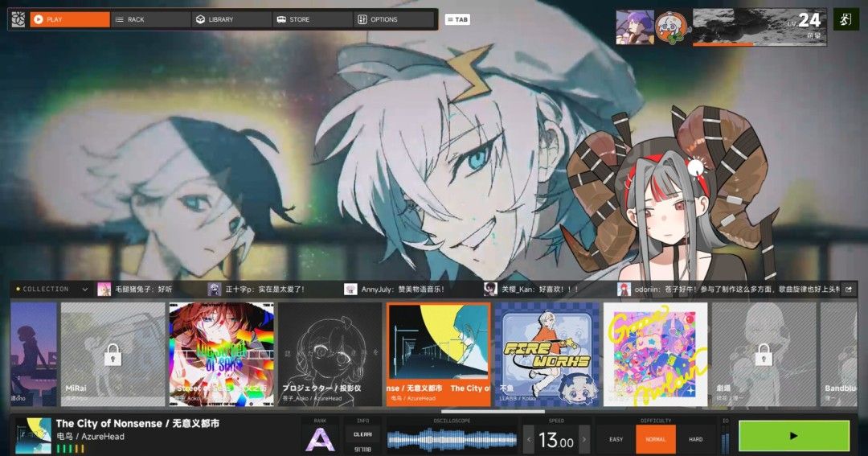Click the rank A grade icon
868x456 pixels.
320,439
